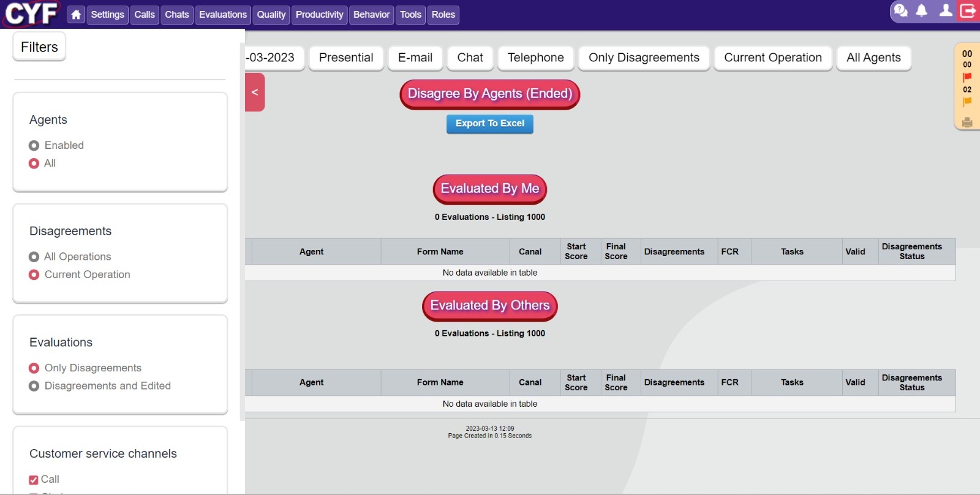
Task: Click the Evaluated By Me heading button
Action: (x=490, y=189)
